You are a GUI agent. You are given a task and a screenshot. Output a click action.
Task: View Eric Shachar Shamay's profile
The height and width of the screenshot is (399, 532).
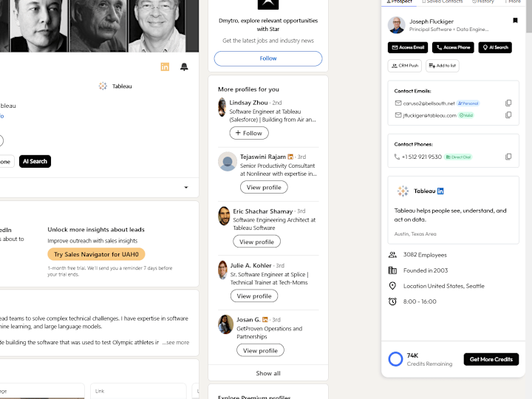[257, 242]
